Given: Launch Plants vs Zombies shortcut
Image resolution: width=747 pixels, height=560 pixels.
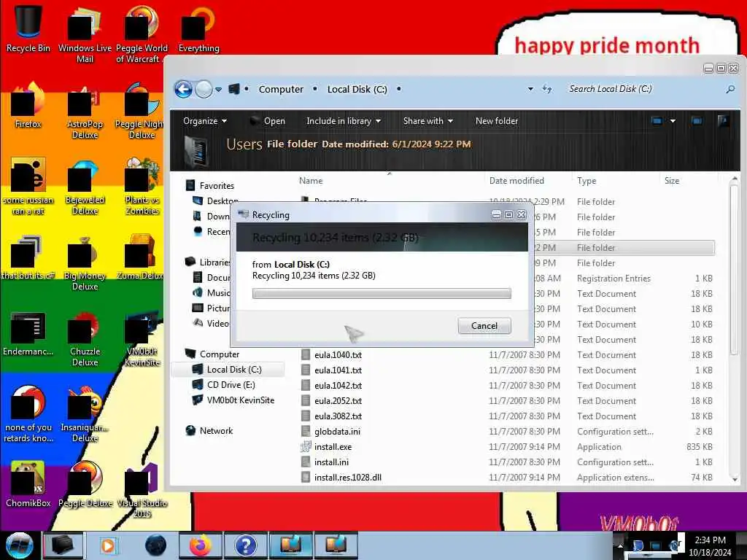Looking at the screenshot, I should pos(142,186).
